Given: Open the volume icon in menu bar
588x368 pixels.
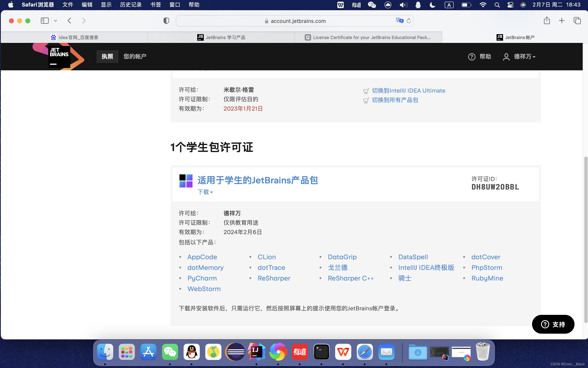Looking at the screenshot, I should pyautogui.click(x=403, y=5).
